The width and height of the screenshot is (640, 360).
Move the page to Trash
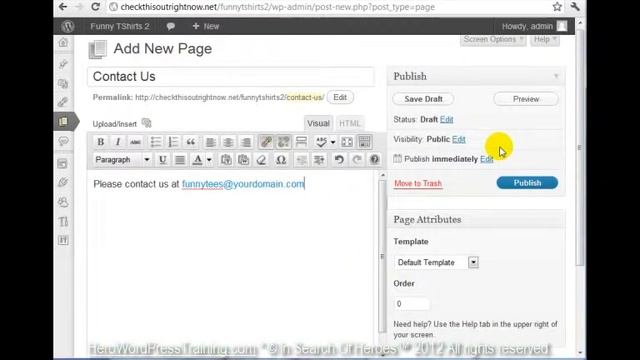(x=418, y=183)
